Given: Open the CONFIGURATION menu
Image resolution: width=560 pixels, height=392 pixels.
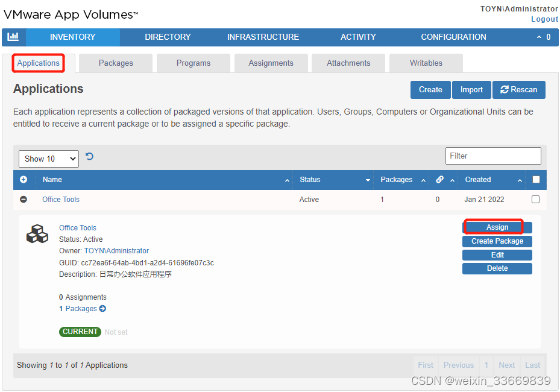Looking at the screenshot, I should coord(453,37).
